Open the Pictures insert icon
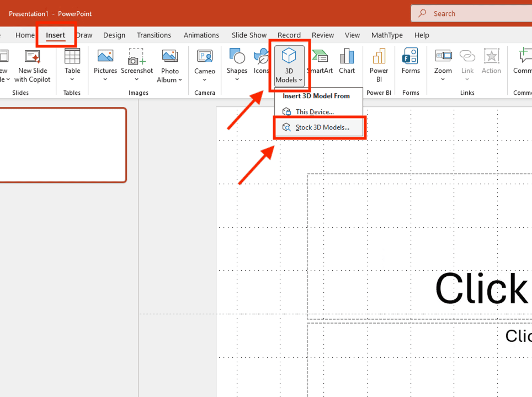Image resolution: width=532 pixels, height=397 pixels. (105, 56)
